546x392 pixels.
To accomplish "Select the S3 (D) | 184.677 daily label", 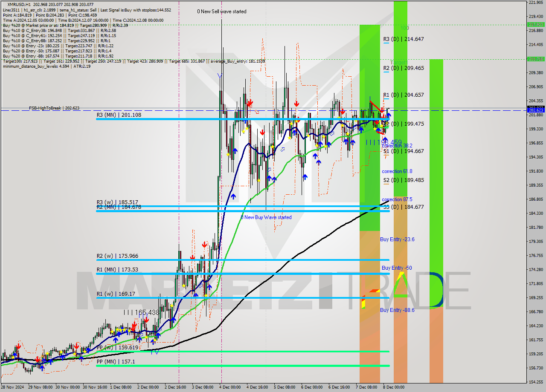I will click(404, 207).
